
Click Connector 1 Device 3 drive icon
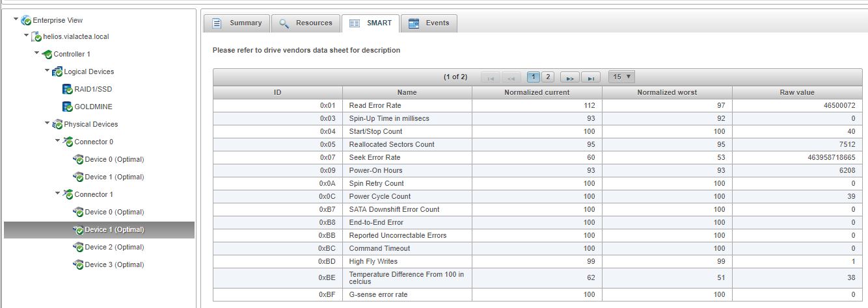78,264
